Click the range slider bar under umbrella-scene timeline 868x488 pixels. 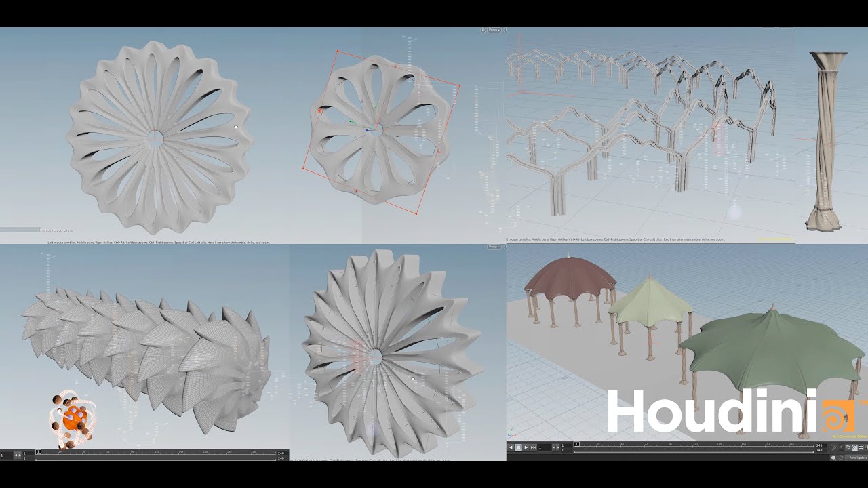pos(694,453)
